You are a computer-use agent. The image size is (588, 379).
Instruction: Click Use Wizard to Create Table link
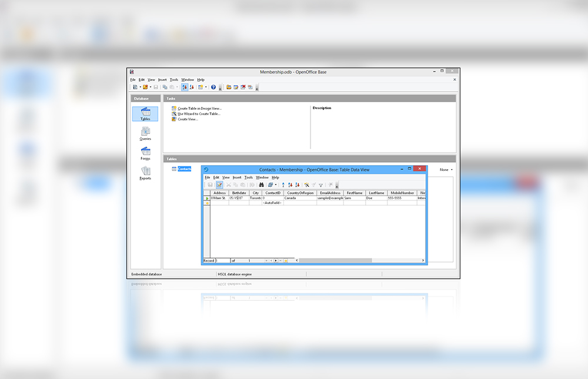pos(199,113)
